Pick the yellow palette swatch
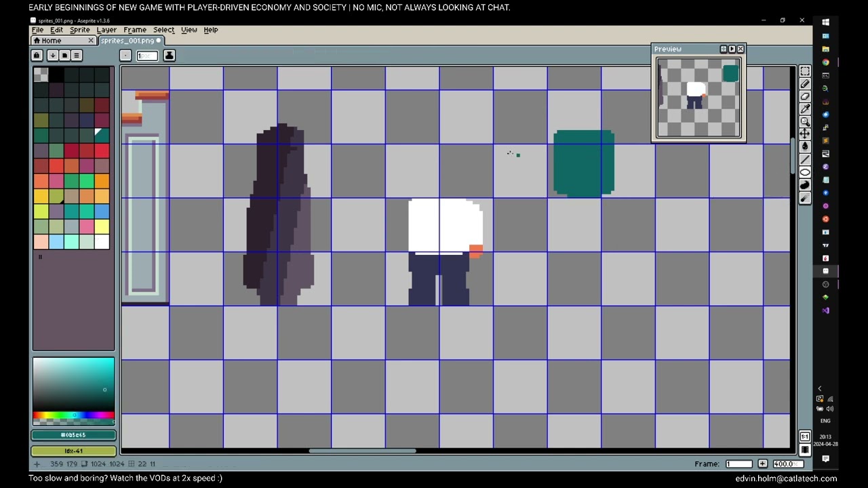Screen dimensions: 868x488 [41, 196]
